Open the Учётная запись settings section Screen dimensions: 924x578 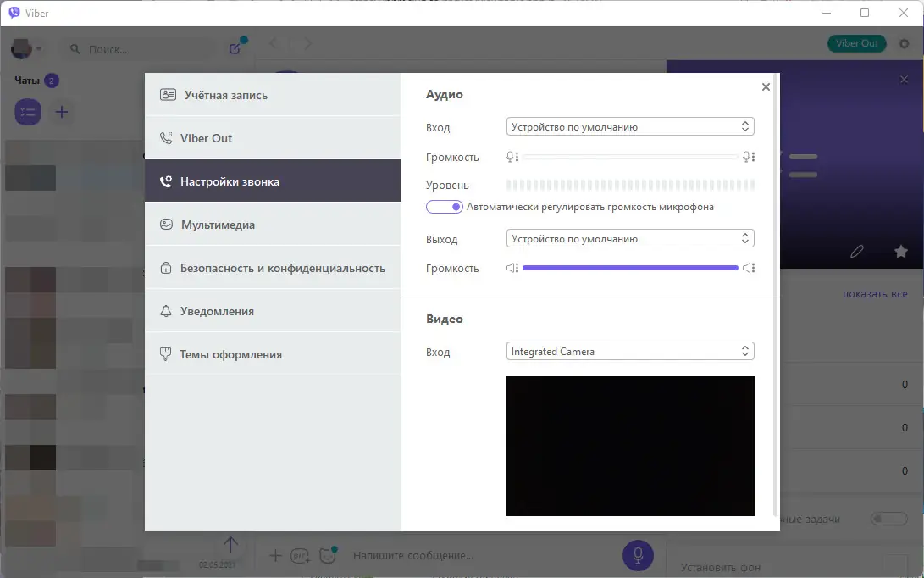click(x=272, y=94)
